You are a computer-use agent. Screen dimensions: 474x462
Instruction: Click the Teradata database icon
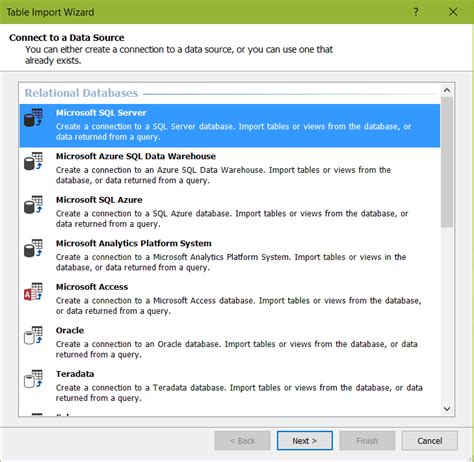(x=33, y=379)
